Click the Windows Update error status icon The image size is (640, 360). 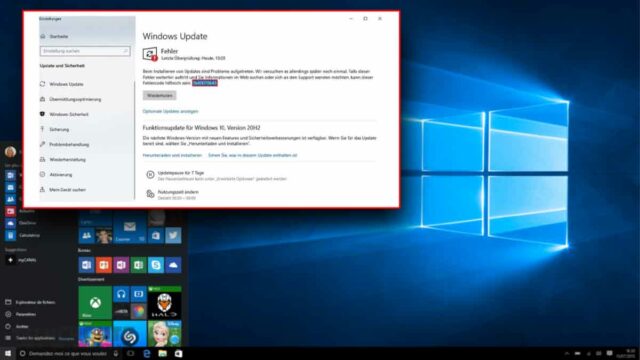click(x=150, y=54)
